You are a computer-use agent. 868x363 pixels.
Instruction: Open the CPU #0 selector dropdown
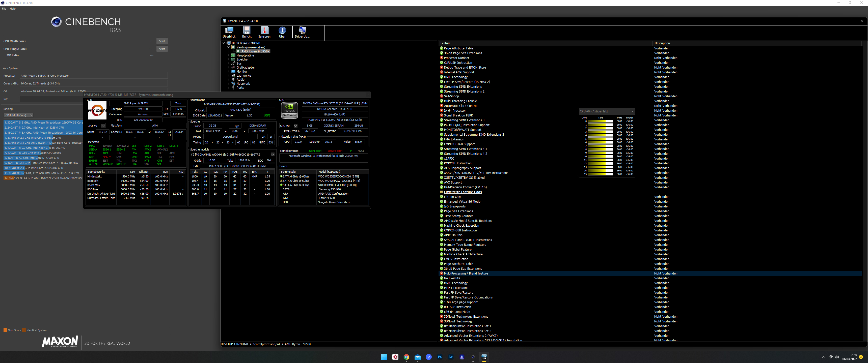point(103,126)
